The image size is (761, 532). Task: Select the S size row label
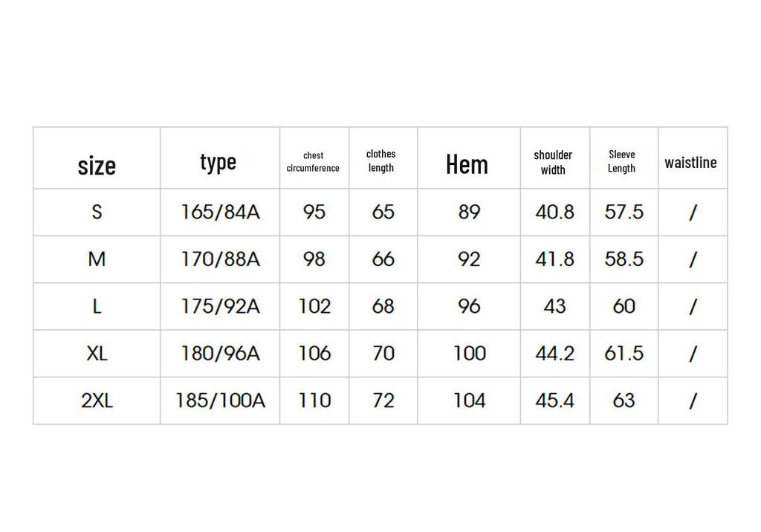[x=97, y=212]
